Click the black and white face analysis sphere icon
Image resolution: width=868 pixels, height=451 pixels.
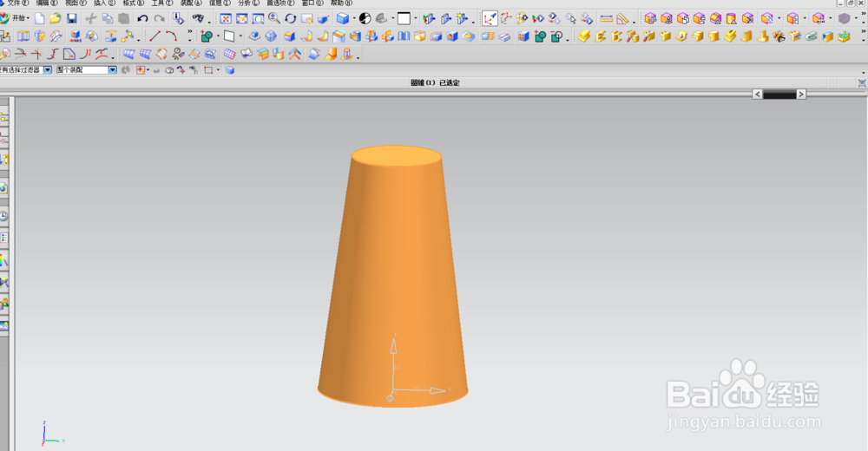coord(365,19)
